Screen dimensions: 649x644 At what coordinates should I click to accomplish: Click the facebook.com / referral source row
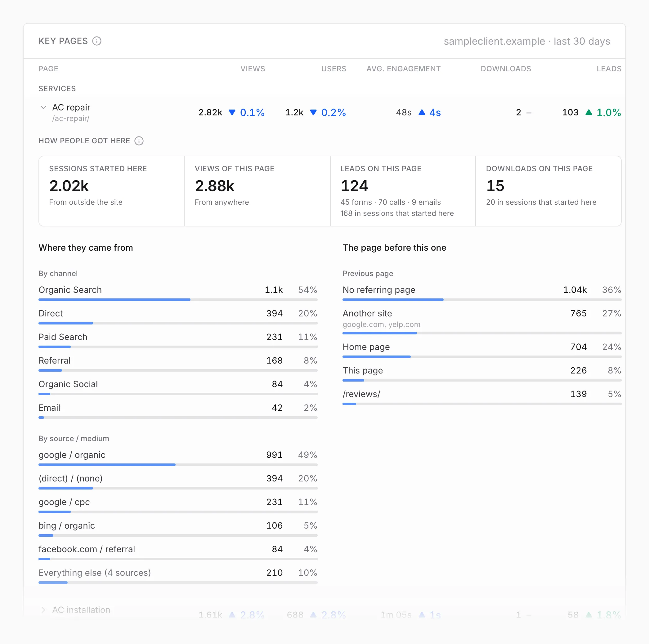tap(178, 552)
